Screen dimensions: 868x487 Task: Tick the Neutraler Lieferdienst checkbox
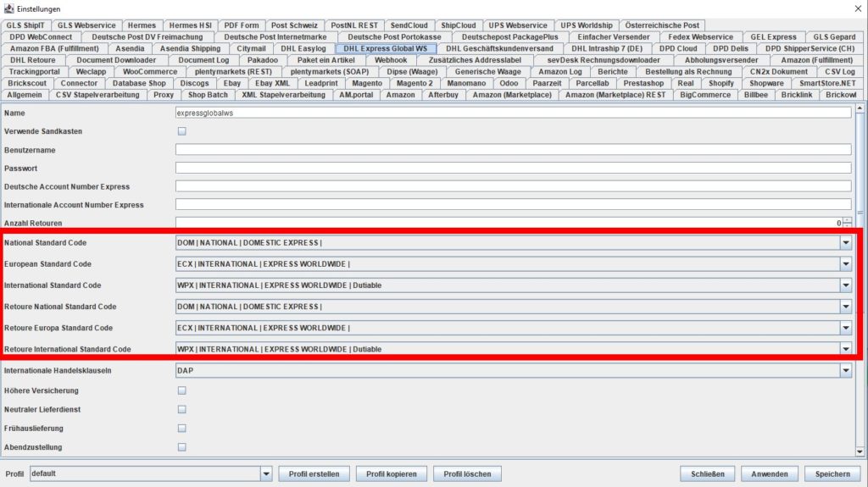(x=182, y=410)
